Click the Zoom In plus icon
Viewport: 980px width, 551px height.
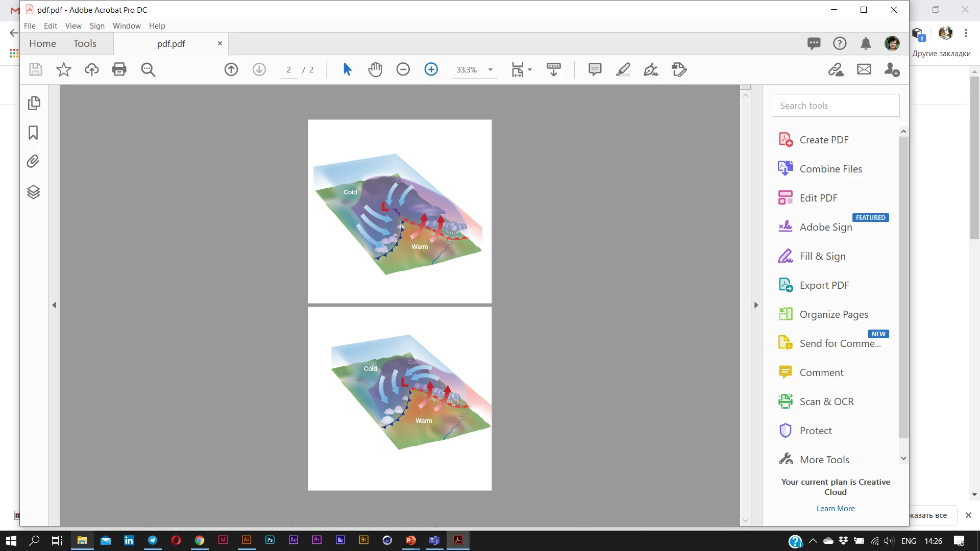point(431,69)
